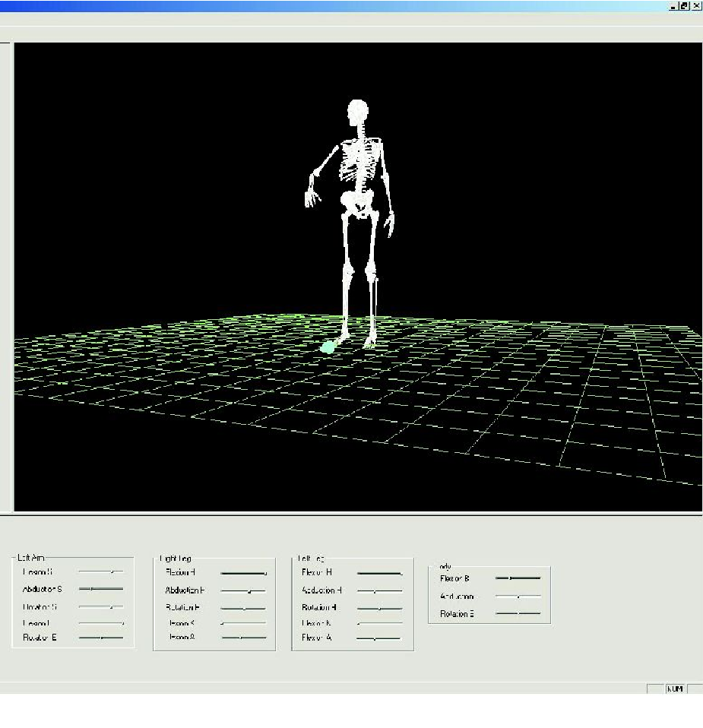Set the Left Arm Rotation S slider
Viewport: 703px width, 728px height.
coord(101,606)
